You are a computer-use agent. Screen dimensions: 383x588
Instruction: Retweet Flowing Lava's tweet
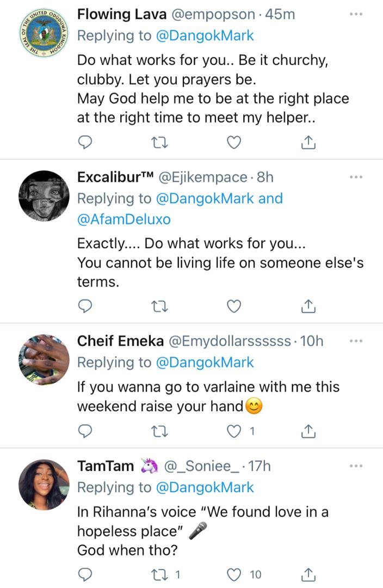click(x=159, y=143)
